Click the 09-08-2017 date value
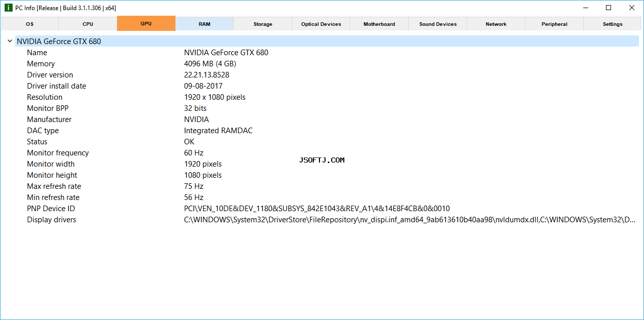The height and width of the screenshot is (320, 644). coord(203,86)
